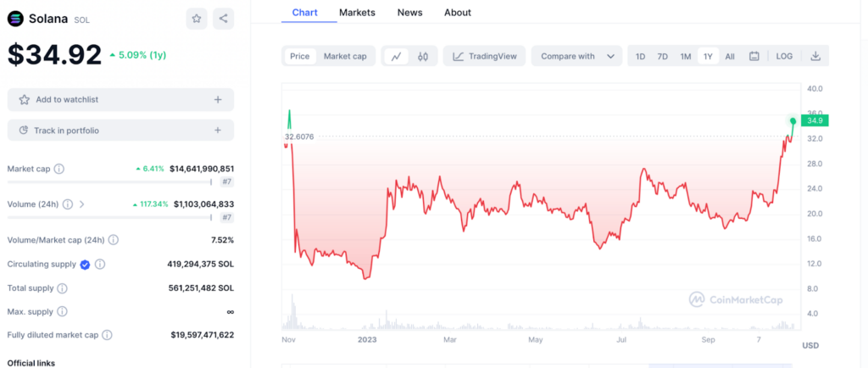868x368 pixels.
Task: Click the $19,597,471,622 value
Action: click(202, 335)
